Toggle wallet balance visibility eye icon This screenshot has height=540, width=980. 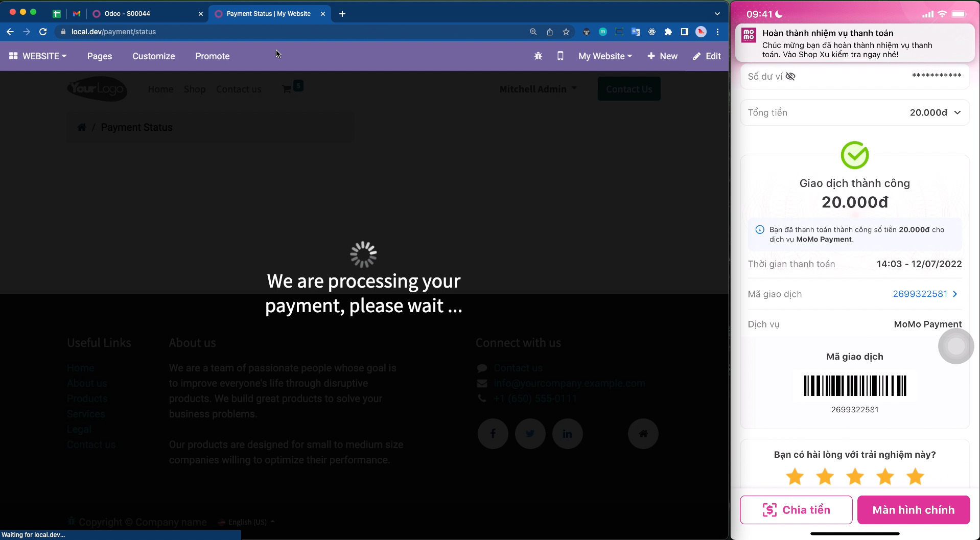pos(790,77)
